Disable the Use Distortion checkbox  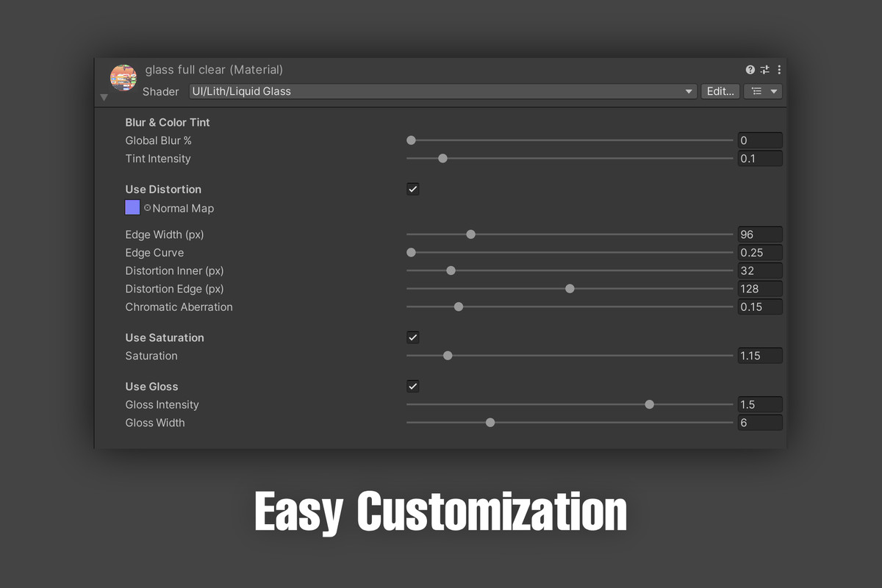coord(412,189)
